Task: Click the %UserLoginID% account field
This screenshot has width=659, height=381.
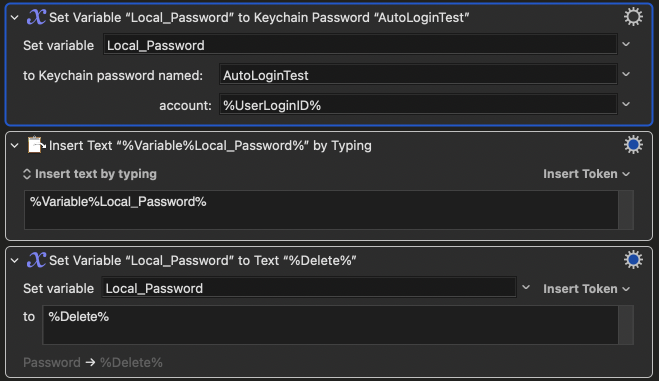Action: pos(418,105)
